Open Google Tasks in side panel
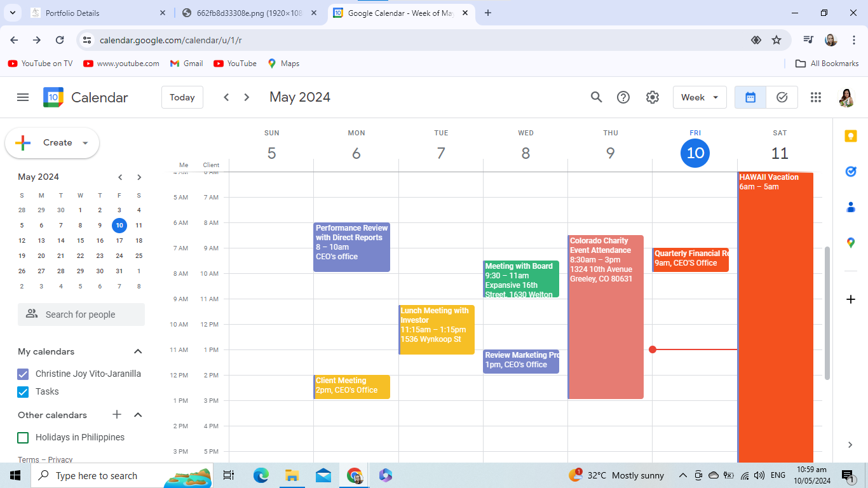Screen dimensions: 868x488 coord(851,172)
